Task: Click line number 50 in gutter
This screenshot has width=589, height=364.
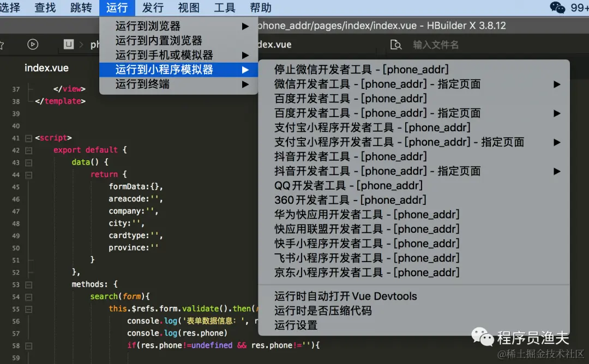Action: 16,248
